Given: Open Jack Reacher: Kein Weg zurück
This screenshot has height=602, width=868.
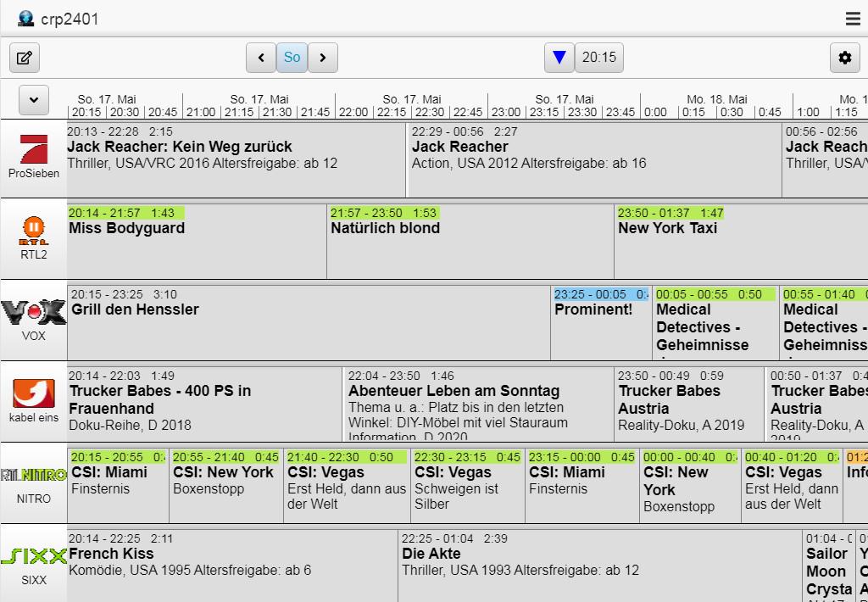Looking at the screenshot, I should [236, 159].
